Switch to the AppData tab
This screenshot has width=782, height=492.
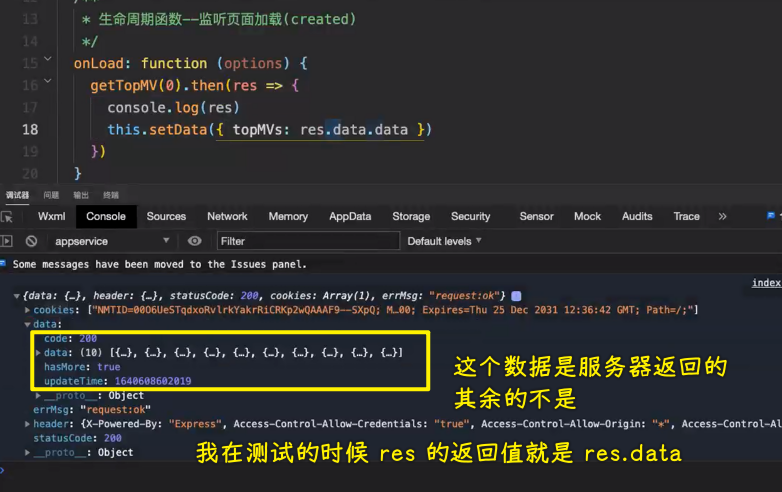350,216
